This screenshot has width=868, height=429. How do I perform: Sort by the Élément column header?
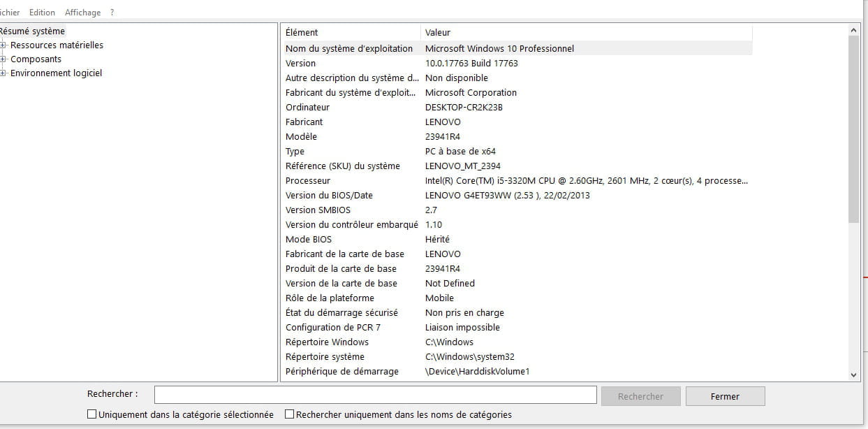click(x=351, y=32)
